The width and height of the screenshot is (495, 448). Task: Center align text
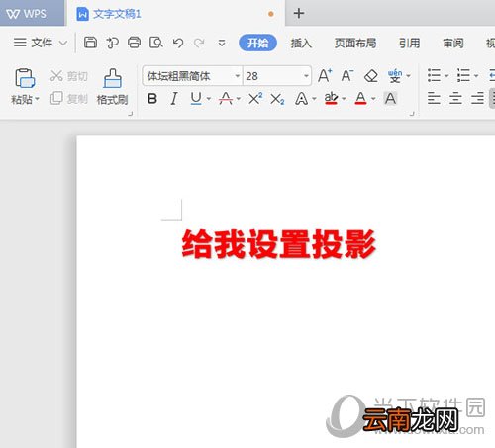[x=455, y=98]
